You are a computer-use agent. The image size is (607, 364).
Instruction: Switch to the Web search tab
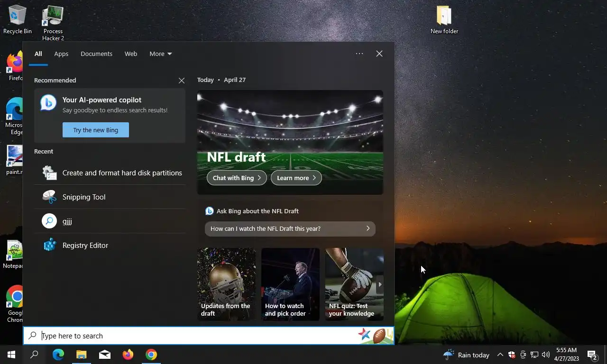131,54
